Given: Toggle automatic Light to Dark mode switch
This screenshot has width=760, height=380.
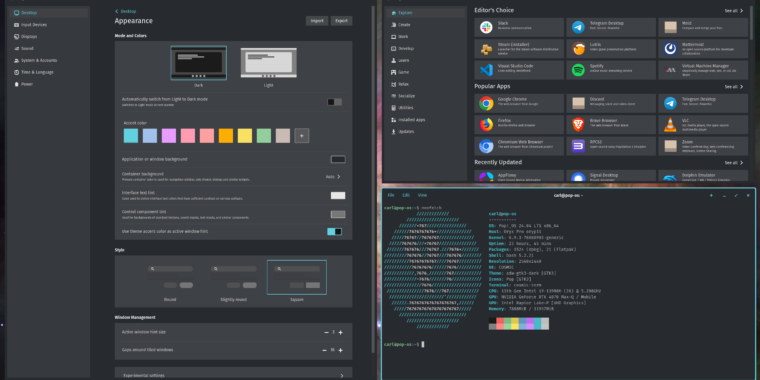Looking at the screenshot, I should [x=334, y=102].
